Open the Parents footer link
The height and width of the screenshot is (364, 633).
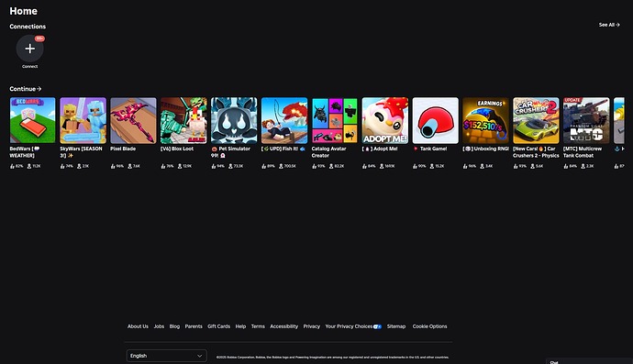tap(194, 326)
